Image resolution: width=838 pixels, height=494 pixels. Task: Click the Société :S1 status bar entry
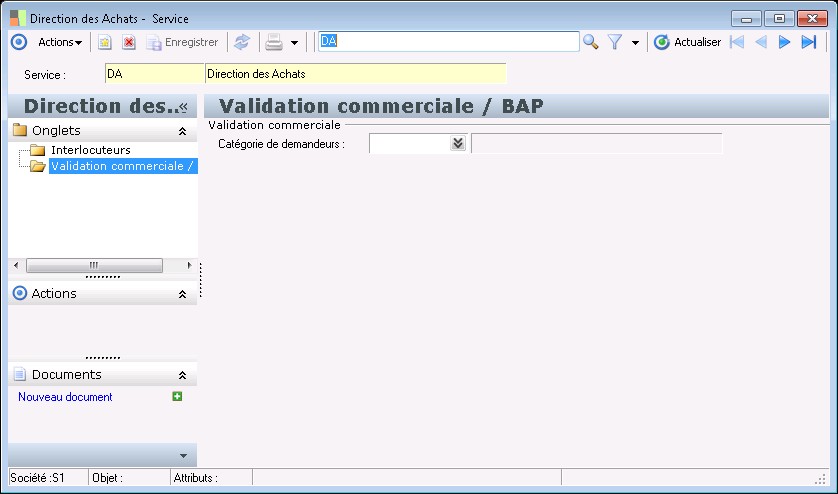coord(49,477)
